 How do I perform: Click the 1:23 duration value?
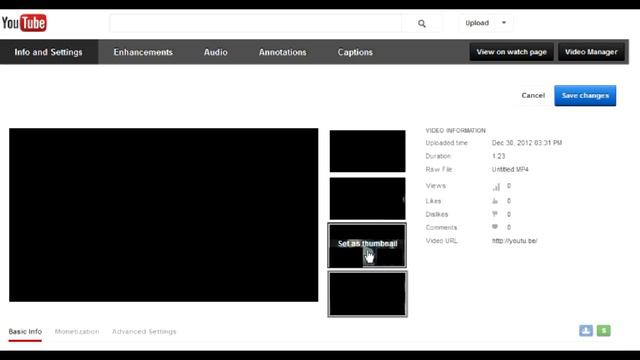click(x=498, y=156)
